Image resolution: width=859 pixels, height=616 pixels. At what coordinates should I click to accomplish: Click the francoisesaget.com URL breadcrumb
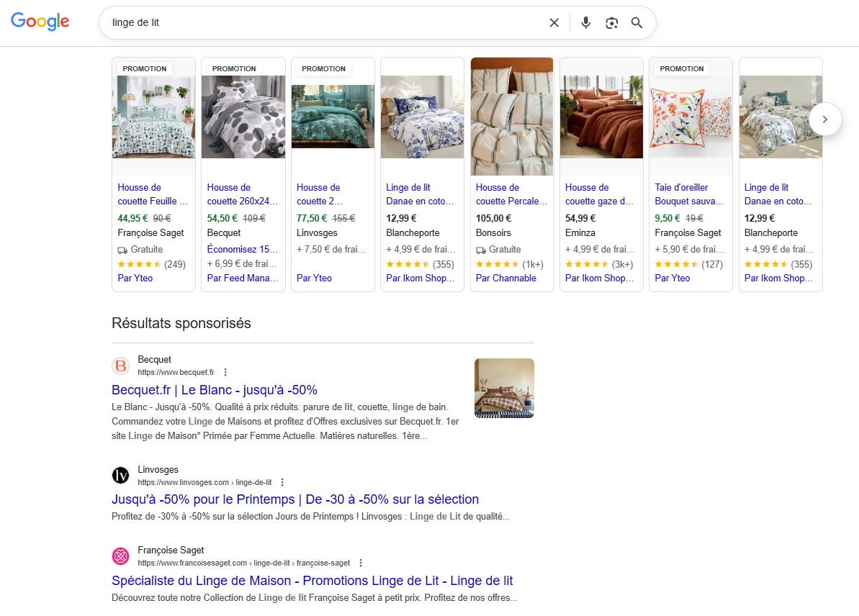coord(244,563)
